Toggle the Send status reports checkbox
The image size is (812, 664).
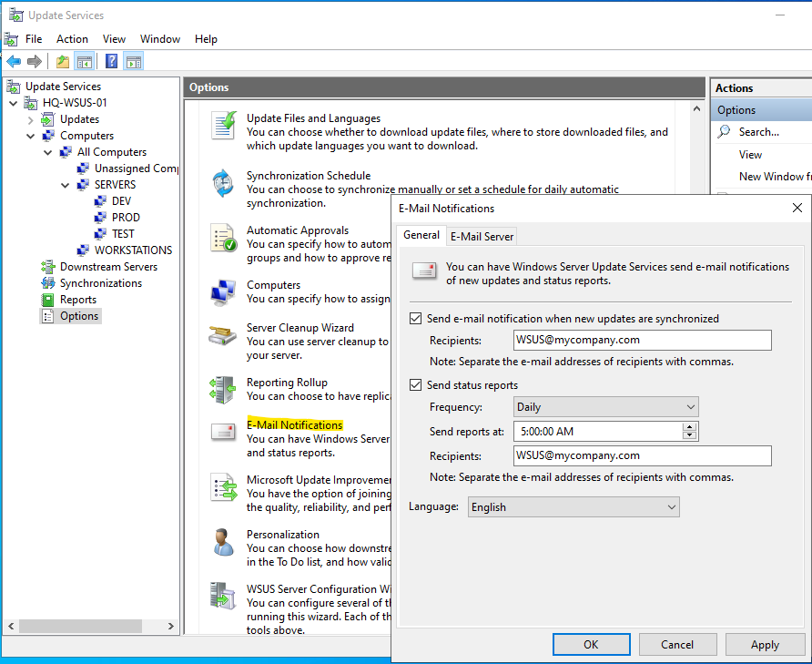(x=416, y=385)
